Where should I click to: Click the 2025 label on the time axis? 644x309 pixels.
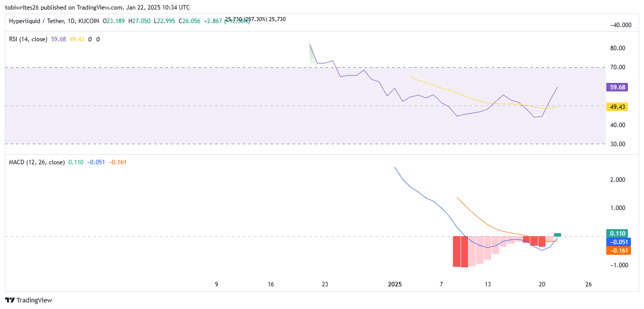(395, 284)
